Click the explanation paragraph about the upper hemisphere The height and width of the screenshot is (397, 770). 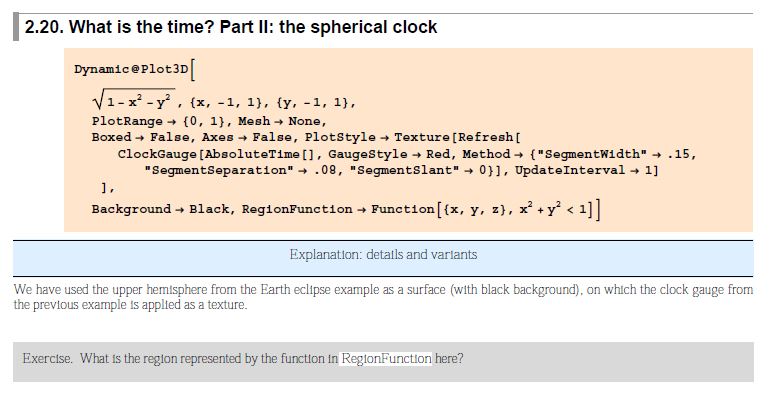tap(383, 297)
